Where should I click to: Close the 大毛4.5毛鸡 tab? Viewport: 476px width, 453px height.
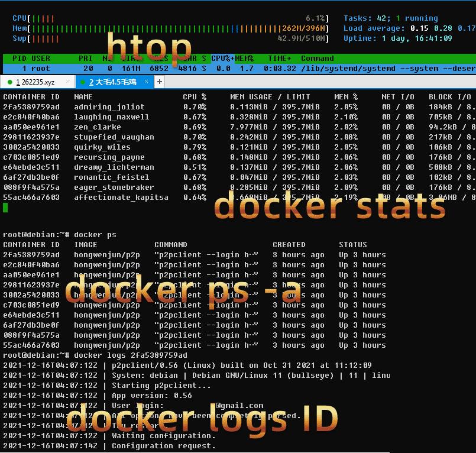146,82
